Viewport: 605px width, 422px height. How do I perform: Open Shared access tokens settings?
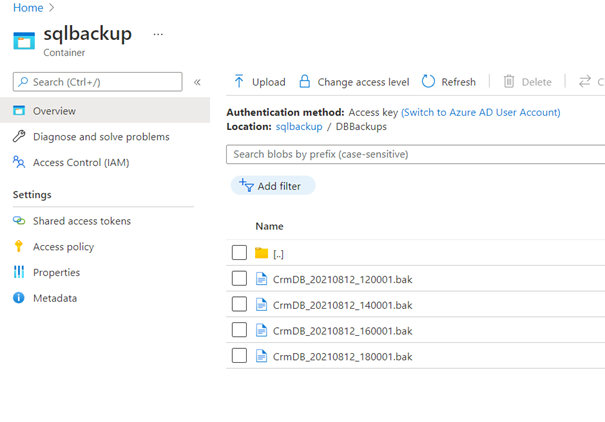coord(82,221)
